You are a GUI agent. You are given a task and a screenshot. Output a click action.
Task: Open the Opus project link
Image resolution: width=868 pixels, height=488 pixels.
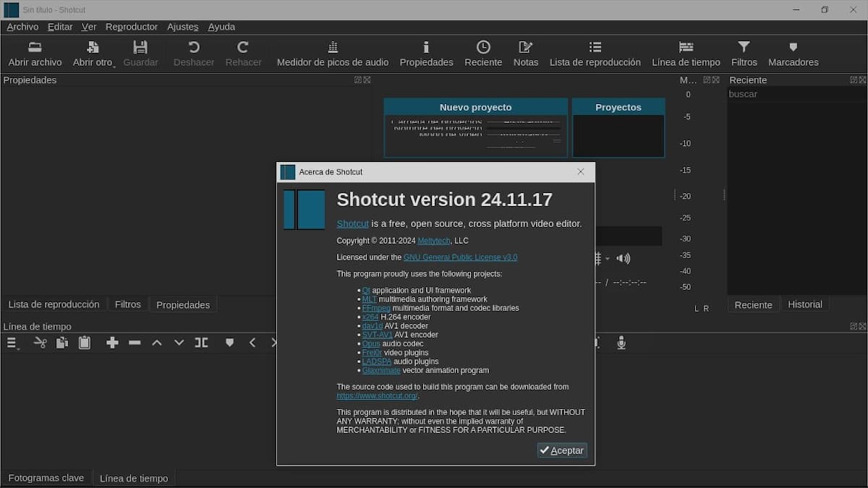tap(371, 343)
